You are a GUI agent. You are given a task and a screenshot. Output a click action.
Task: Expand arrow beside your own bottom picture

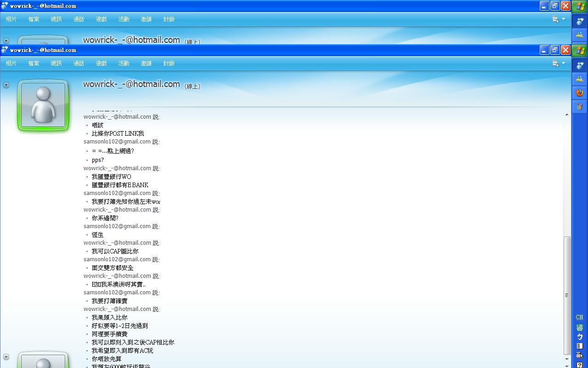point(6,357)
